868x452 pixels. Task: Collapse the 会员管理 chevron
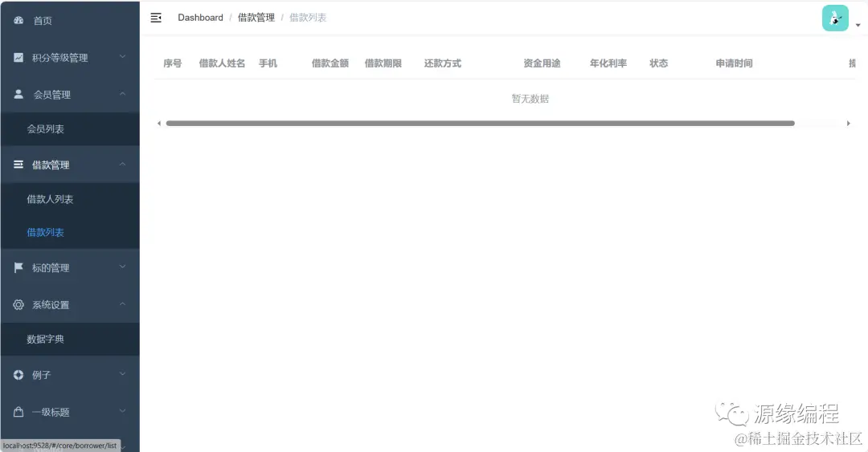(122, 93)
